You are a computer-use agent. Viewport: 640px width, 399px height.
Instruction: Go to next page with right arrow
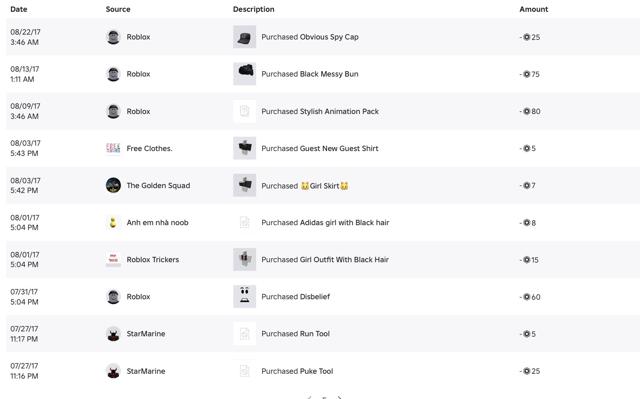point(340,397)
